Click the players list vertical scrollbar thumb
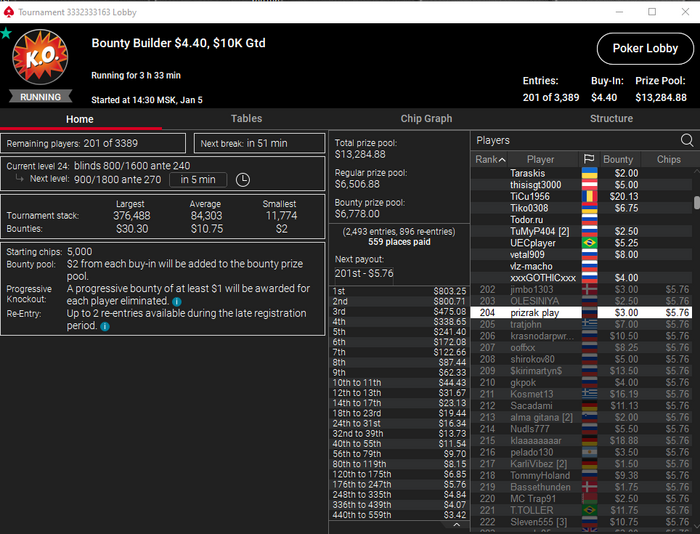 [696, 202]
